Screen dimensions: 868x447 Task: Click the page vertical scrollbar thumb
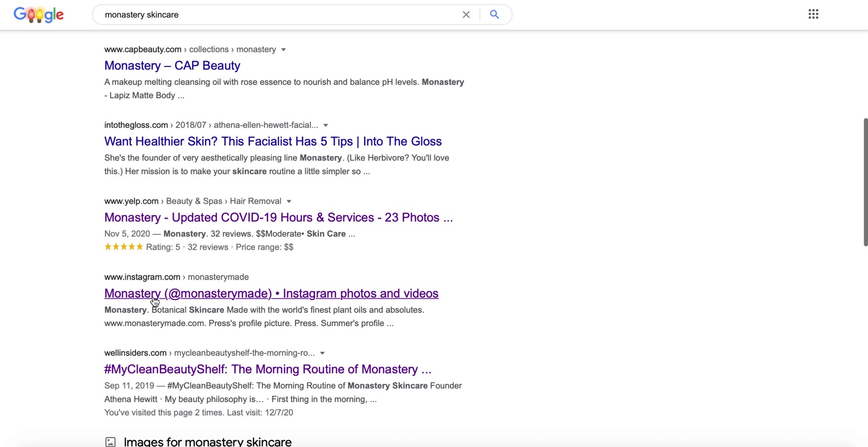(865, 183)
